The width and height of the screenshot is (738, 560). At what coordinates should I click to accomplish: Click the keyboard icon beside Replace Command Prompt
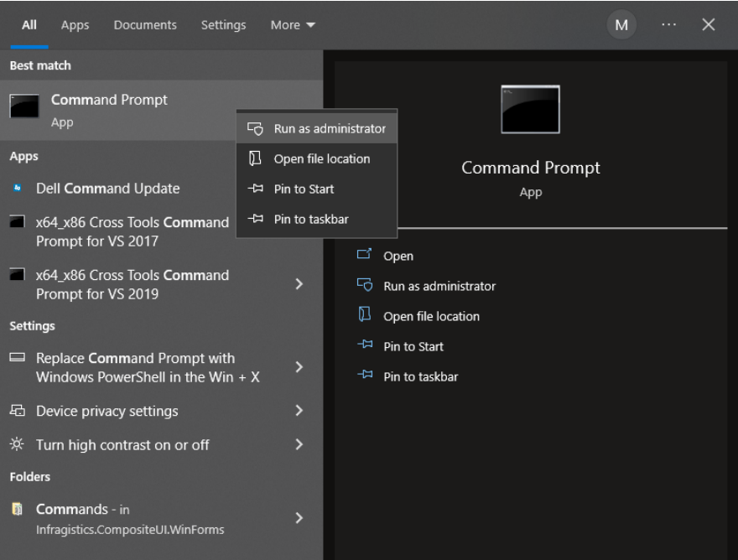point(18,357)
